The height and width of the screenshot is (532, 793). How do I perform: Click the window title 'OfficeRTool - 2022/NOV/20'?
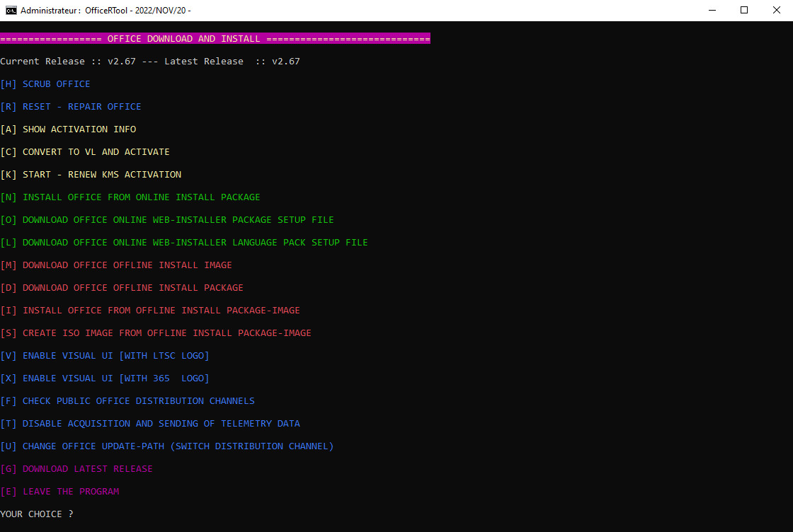pyautogui.click(x=135, y=11)
